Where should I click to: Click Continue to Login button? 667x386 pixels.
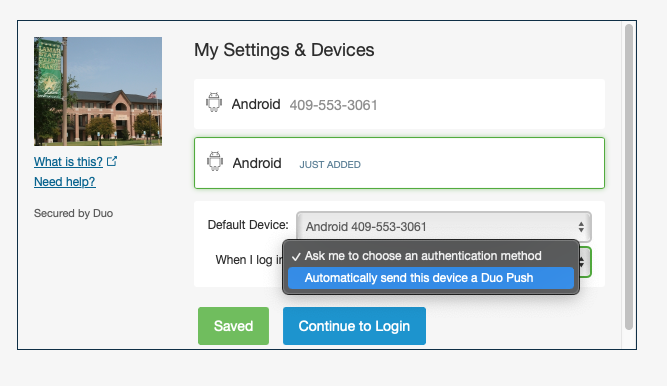354,326
